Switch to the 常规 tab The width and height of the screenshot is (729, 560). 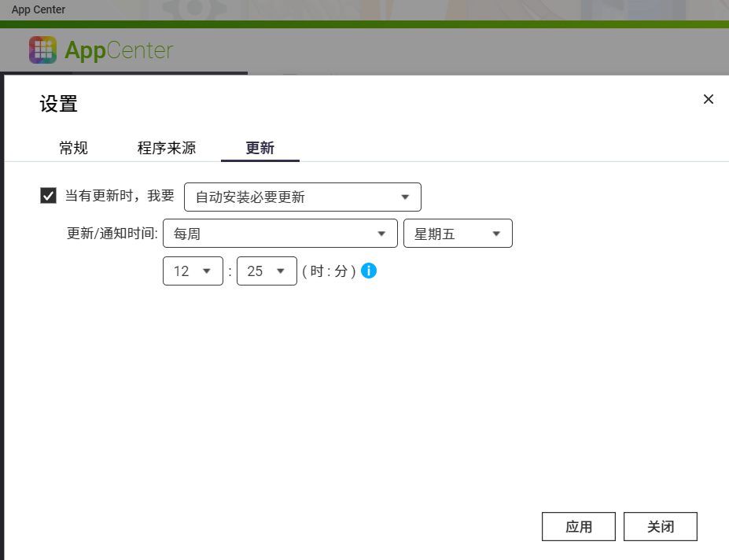coord(73,148)
